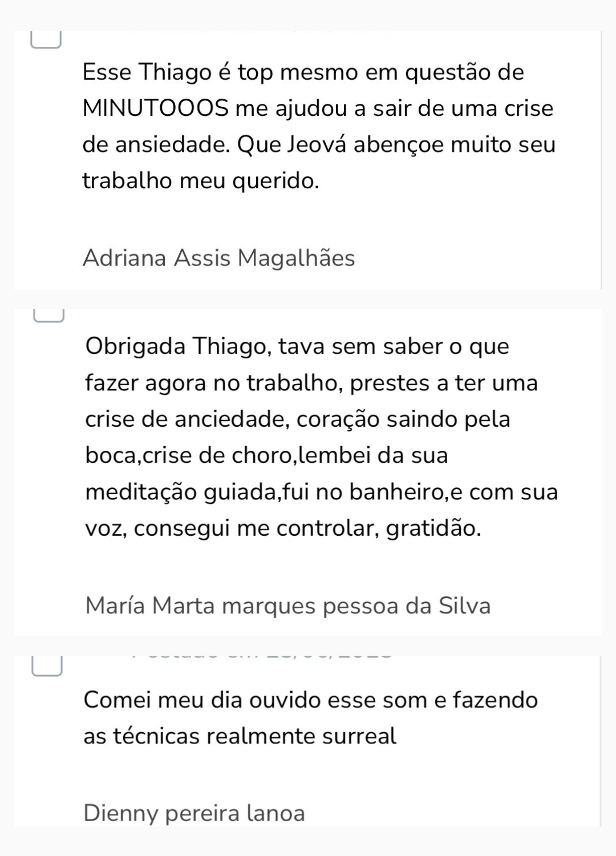The width and height of the screenshot is (616, 856).
Task: Click the cut-off posted date above third comment
Action: [x=262, y=655]
